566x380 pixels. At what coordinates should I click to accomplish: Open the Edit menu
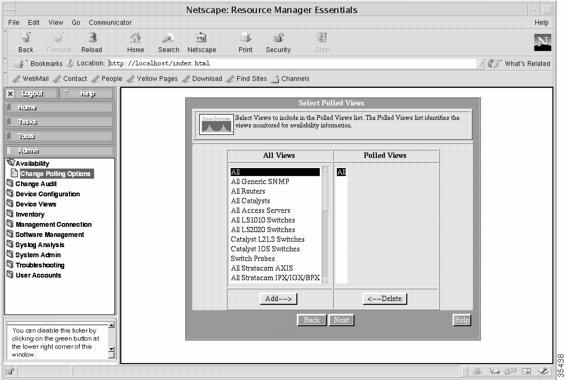[x=34, y=22]
